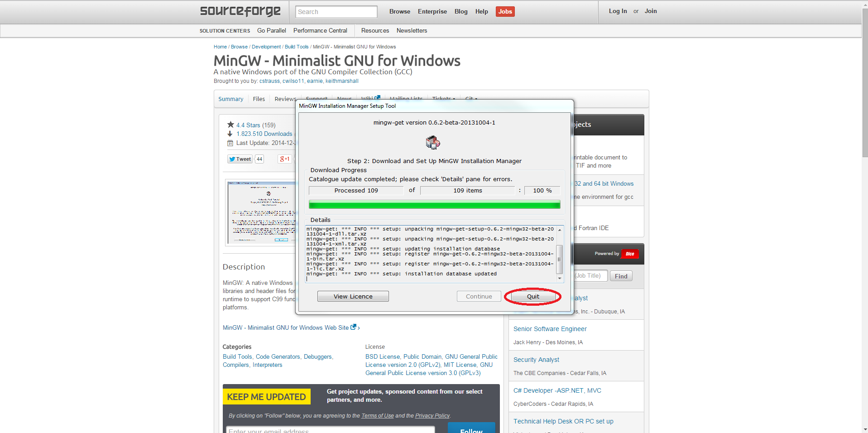Open the keithmarshall author profile
The image size is (868, 433).
click(342, 81)
